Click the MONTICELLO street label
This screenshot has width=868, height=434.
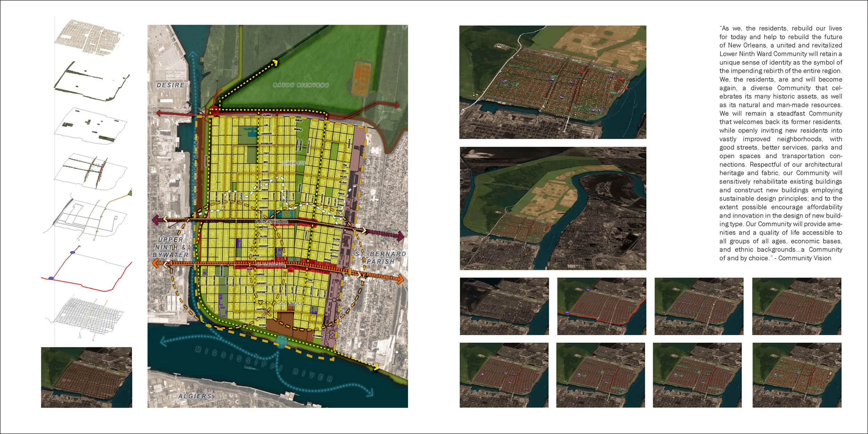pyautogui.click(x=308, y=147)
